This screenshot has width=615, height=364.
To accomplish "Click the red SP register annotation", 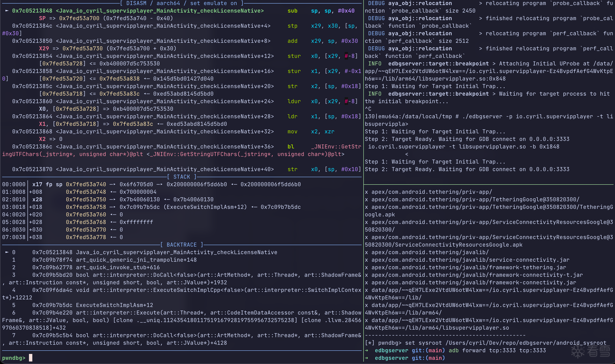I will click(42, 18).
